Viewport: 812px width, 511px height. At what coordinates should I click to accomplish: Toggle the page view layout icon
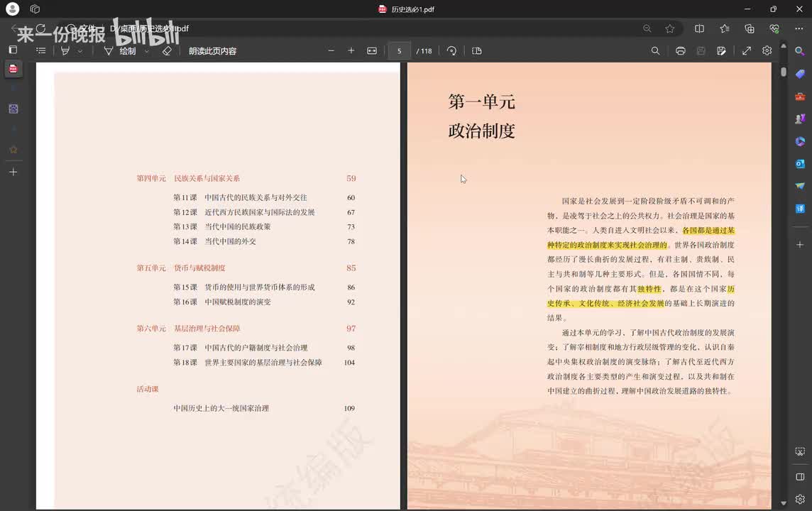477,50
